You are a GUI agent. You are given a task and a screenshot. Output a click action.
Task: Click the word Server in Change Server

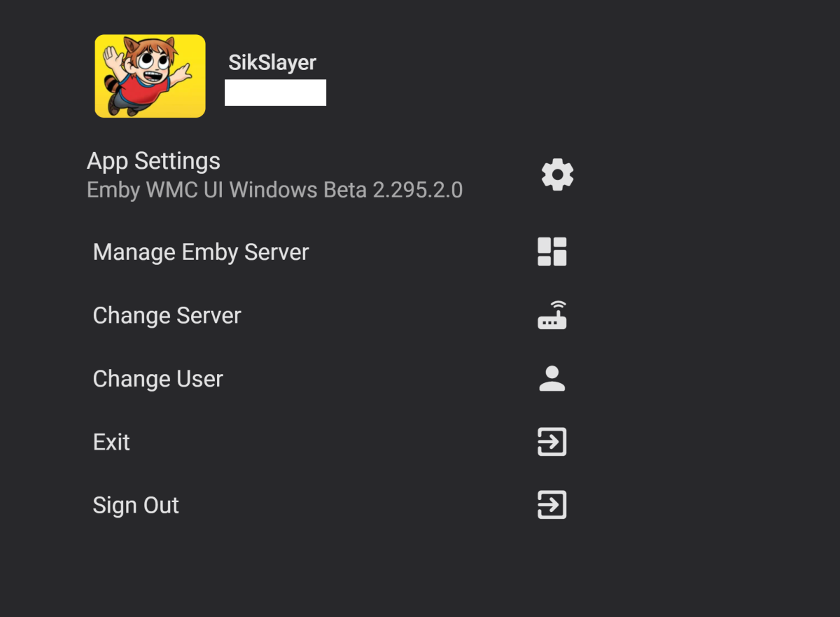[209, 315]
